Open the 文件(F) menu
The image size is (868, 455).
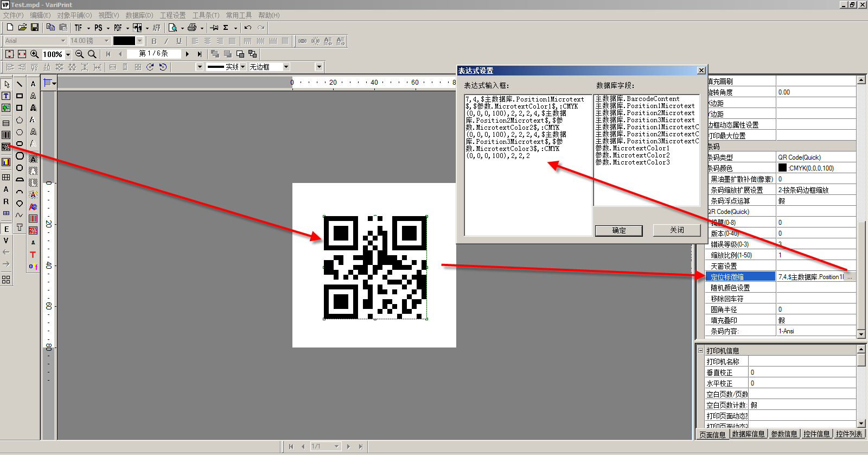pyautogui.click(x=14, y=15)
